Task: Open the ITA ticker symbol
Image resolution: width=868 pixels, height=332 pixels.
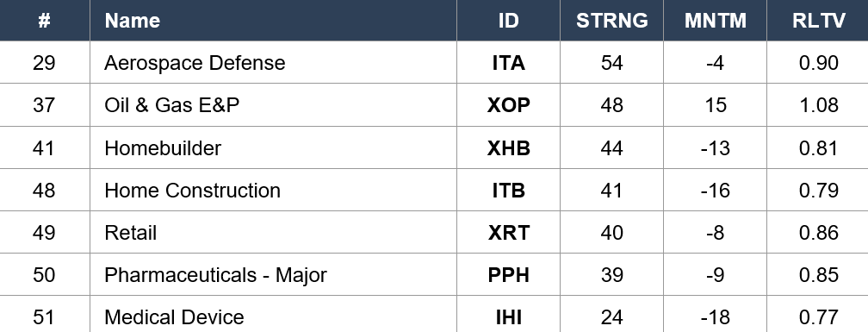Action: click(x=509, y=63)
